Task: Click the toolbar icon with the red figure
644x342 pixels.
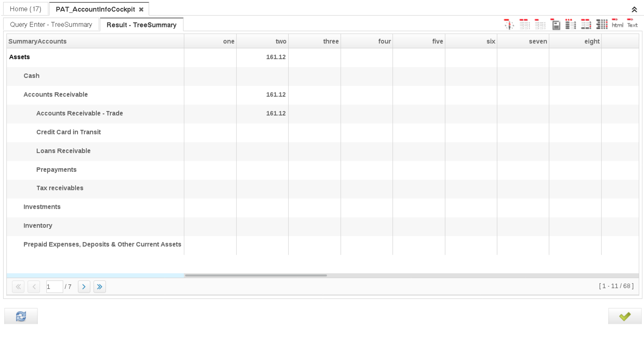Action: [x=509, y=25]
